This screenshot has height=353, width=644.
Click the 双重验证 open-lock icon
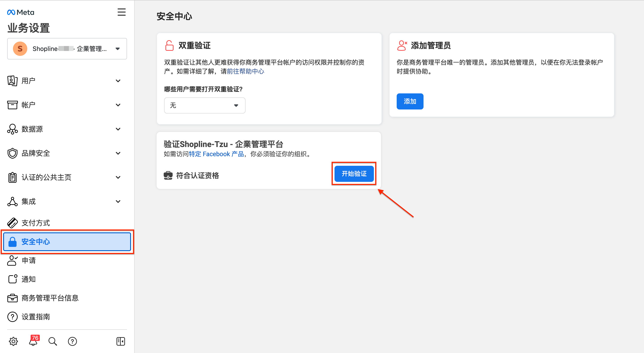169,46
